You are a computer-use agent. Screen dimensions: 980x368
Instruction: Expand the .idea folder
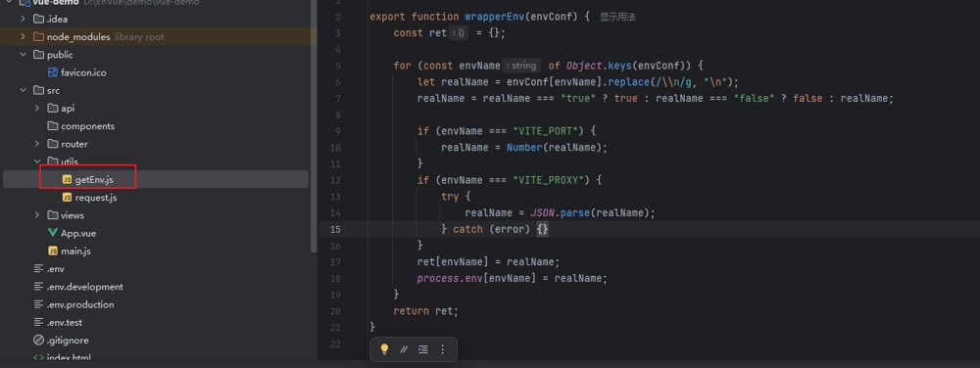click(x=23, y=19)
